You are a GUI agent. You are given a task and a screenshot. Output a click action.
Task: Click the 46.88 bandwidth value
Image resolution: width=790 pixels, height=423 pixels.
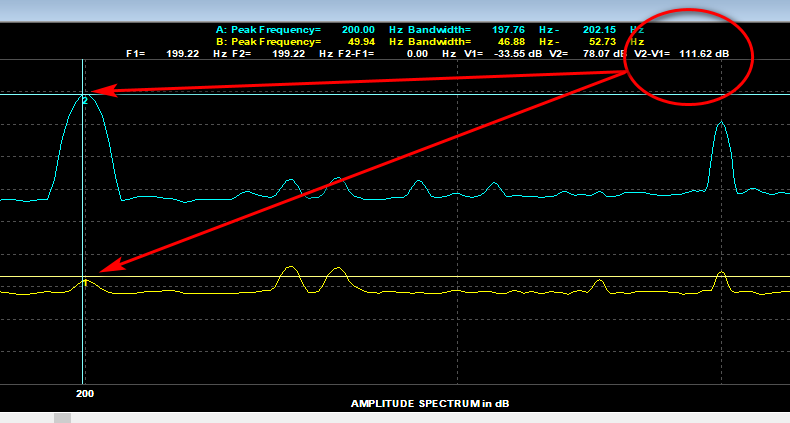[511, 42]
